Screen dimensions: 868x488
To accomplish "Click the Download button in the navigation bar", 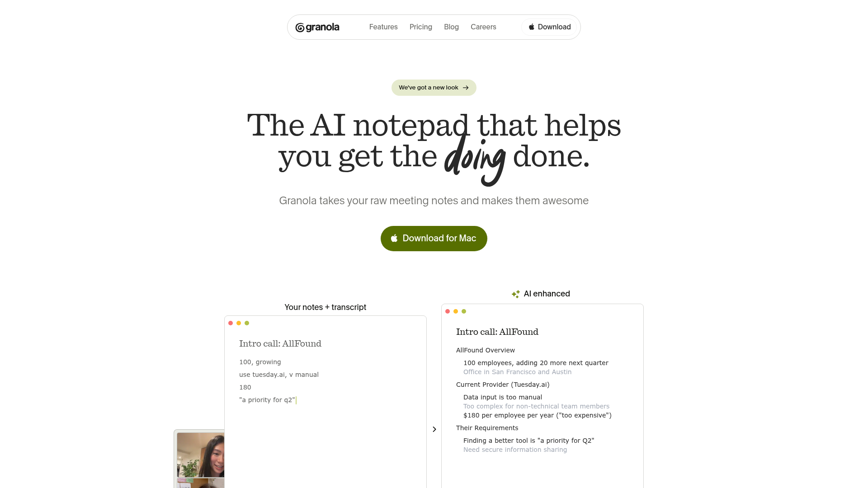I will [x=549, y=27].
